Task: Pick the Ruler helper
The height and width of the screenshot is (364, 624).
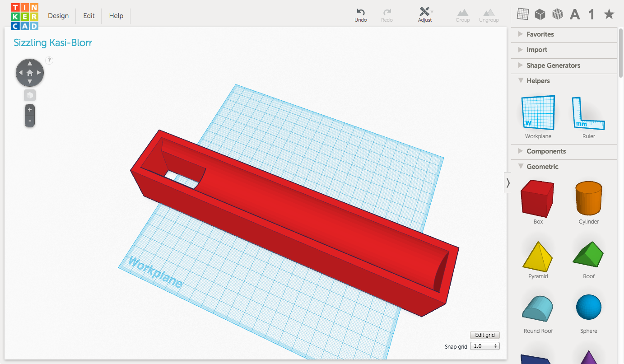Action: 589,117
